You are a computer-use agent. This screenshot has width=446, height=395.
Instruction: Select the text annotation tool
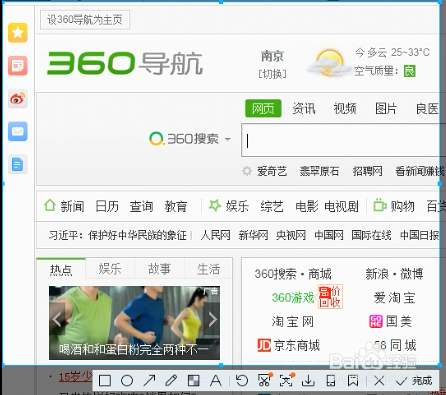pos(216,381)
